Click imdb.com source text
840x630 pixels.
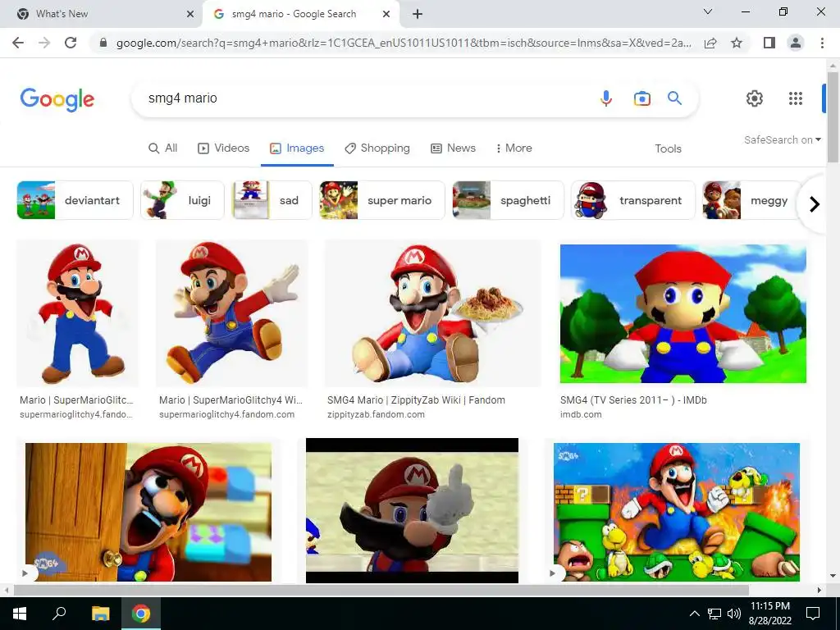pos(581,414)
